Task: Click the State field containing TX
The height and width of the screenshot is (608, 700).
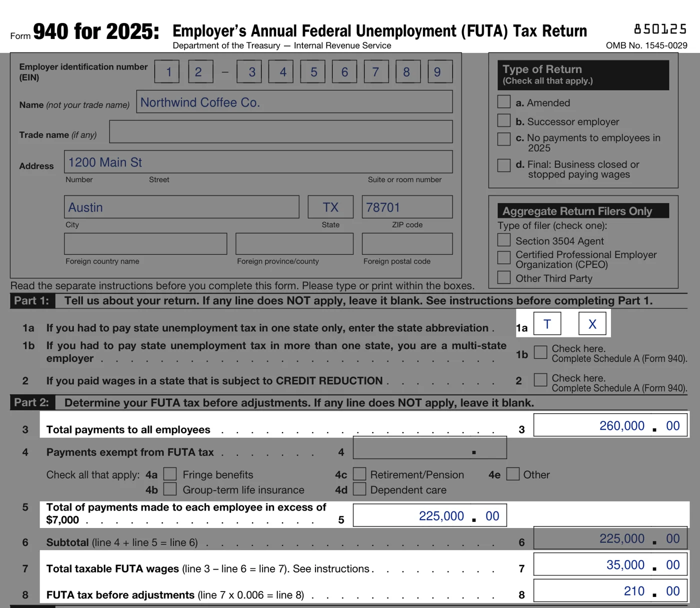Action: pos(330,206)
